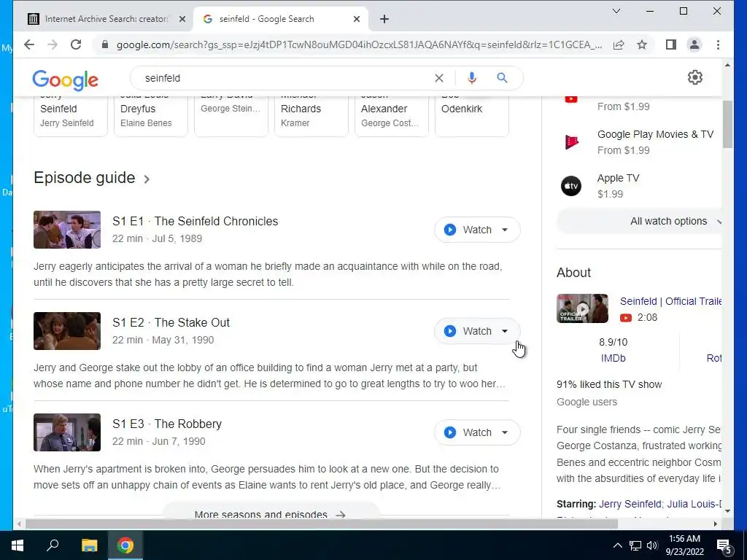Open Windows taskbar search

tap(53, 545)
